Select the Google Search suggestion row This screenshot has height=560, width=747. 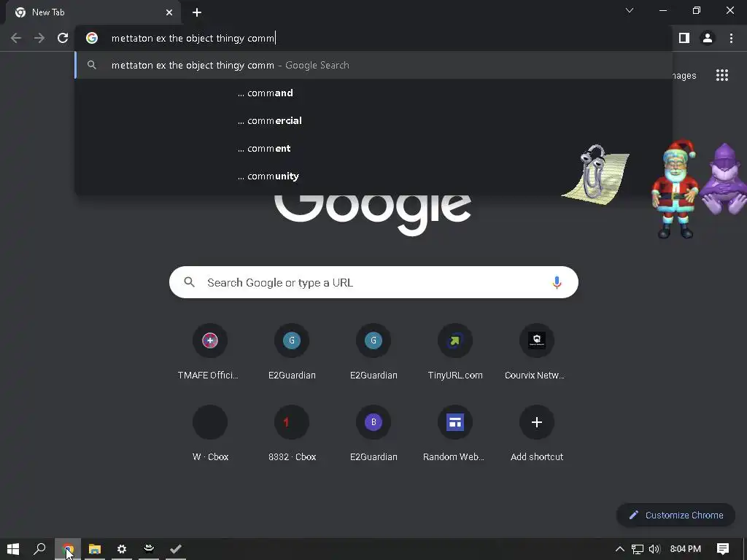tap(373, 65)
